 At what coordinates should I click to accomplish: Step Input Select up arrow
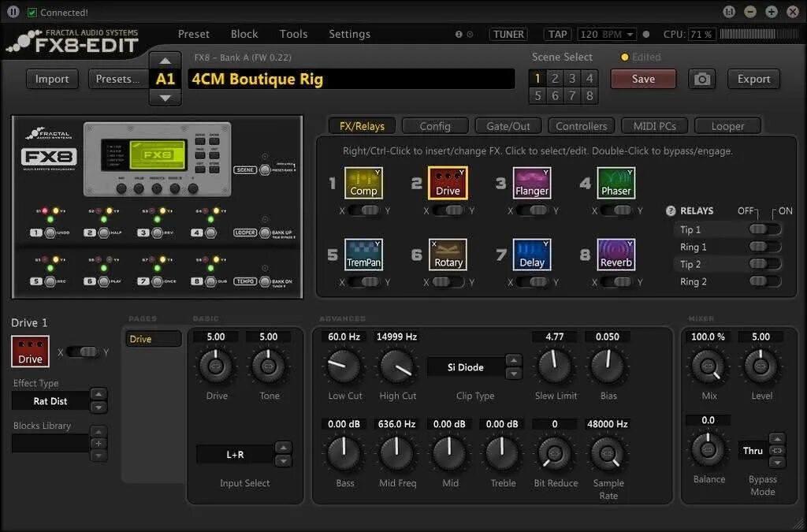point(283,448)
